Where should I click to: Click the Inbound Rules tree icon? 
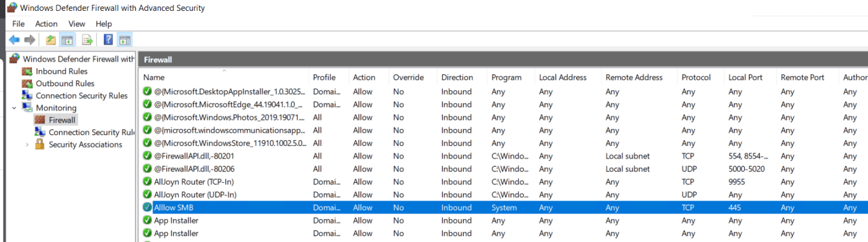[x=27, y=71]
